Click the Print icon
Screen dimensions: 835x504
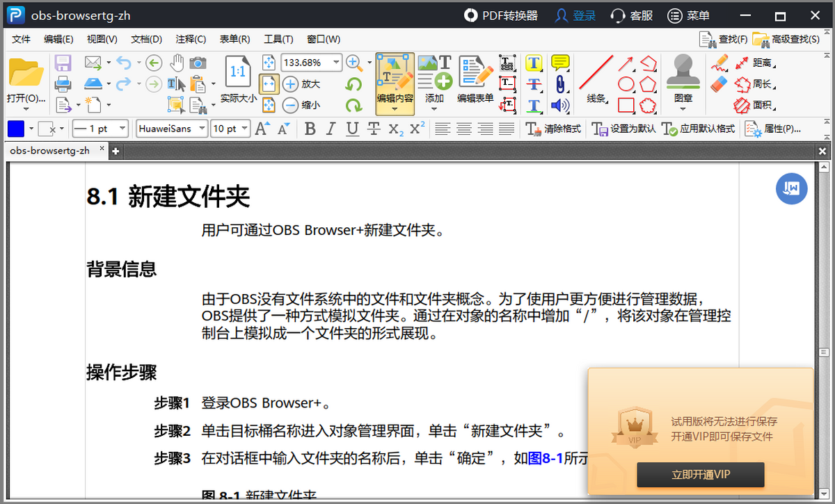(x=63, y=84)
